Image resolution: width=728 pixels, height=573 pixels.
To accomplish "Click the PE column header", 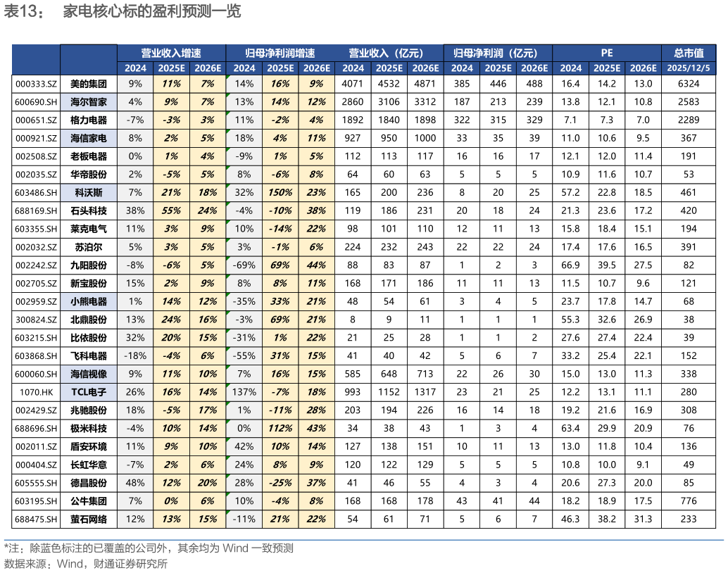I will tap(606, 53).
